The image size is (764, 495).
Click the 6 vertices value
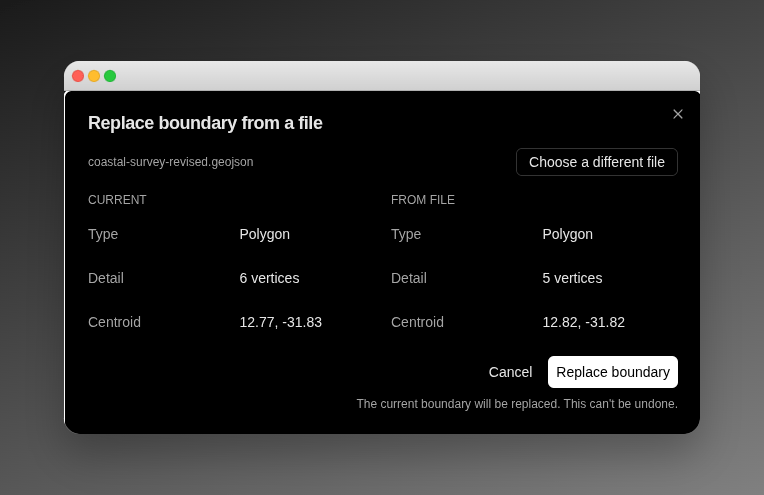[x=269, y=278]
